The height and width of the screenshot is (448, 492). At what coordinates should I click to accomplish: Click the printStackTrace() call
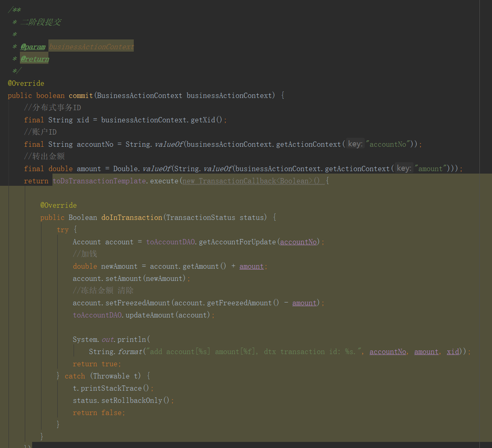115,388
